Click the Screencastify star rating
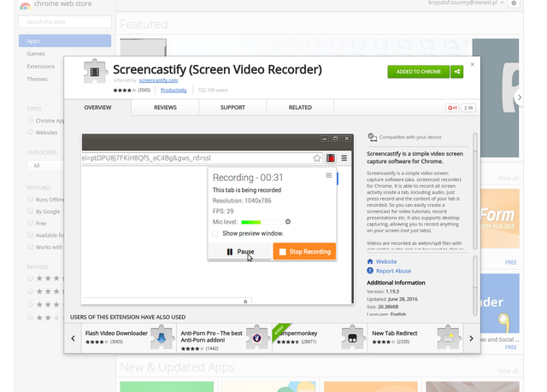547x392 pixels. coord(125,91)
